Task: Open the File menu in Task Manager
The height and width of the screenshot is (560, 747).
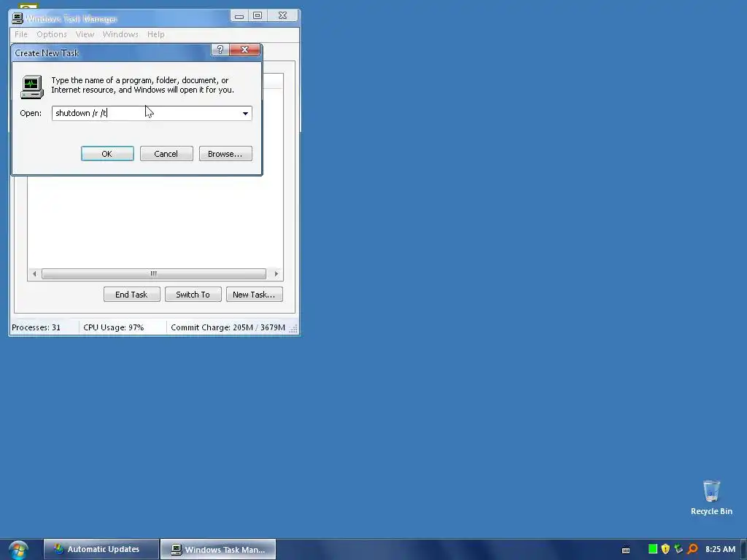Action: pos(21,34)
